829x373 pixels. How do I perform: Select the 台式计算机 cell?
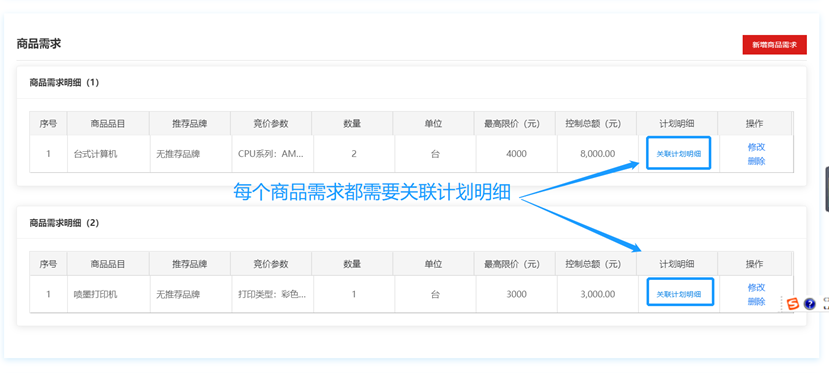[x=108, y=154]
